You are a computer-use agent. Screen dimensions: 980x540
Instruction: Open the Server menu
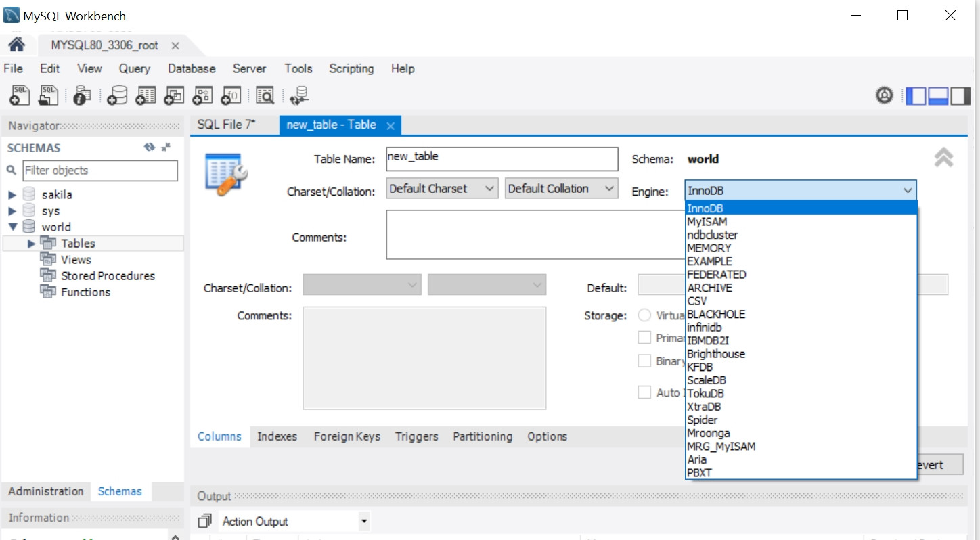pyautogui.click(x=250, y=68)
